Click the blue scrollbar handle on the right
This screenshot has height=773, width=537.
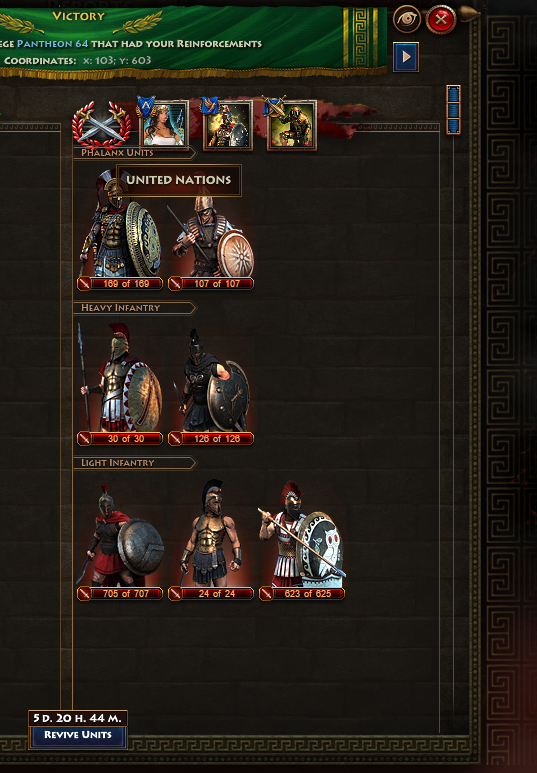tap(453, 109)
